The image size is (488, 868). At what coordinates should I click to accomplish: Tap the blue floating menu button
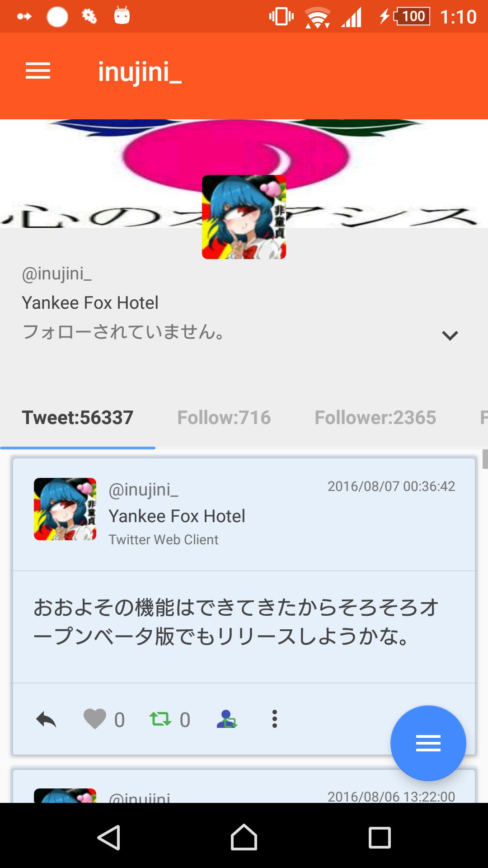[428, 743]
